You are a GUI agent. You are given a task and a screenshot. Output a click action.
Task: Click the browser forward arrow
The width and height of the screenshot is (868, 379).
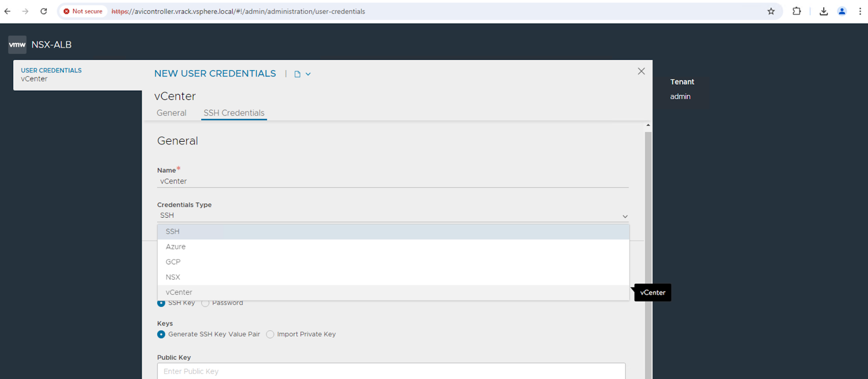(x=25, y=11)
